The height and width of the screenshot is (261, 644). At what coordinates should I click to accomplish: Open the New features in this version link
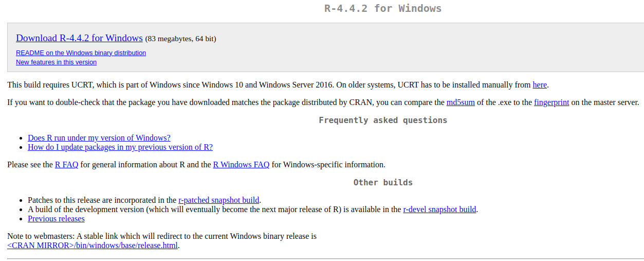click(56, 62)
